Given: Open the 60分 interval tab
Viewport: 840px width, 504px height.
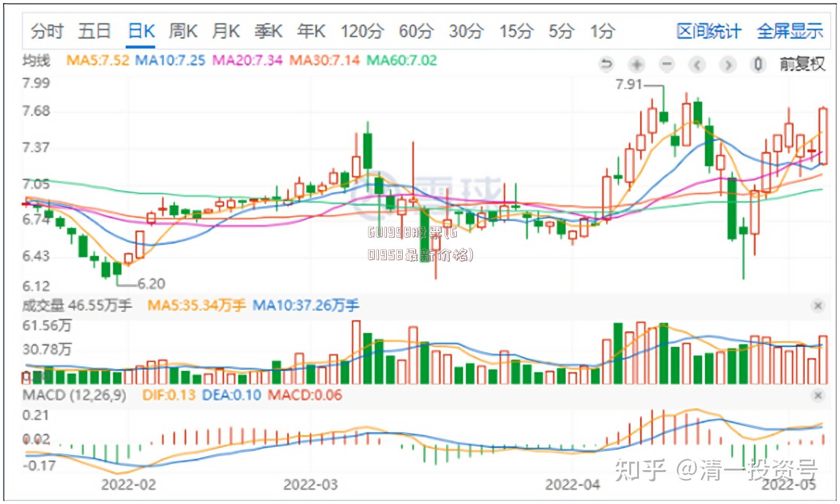Looking at the screenshot, I should [x=416, y=31].
